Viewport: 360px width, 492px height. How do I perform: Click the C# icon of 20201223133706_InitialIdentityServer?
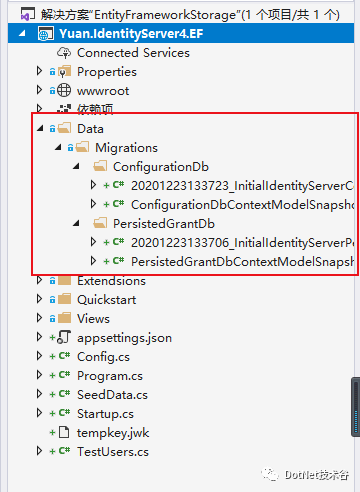point(118,242)
